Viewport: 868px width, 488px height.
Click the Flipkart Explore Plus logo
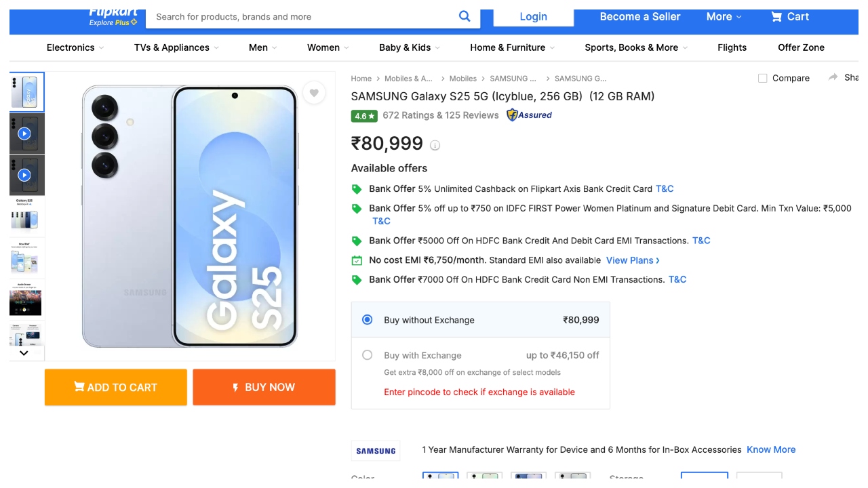(113, 17)
